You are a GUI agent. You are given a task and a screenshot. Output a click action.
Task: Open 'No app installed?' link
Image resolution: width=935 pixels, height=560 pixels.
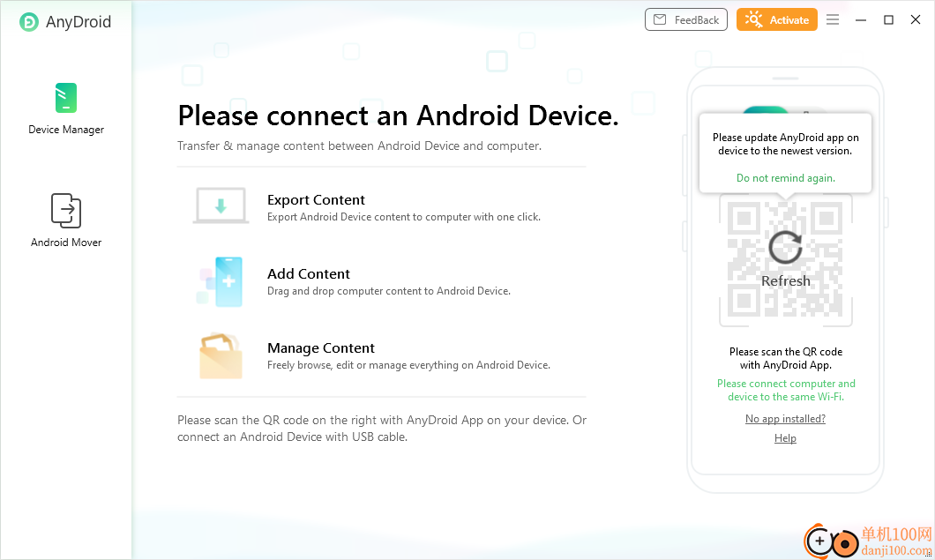[785, 419]
